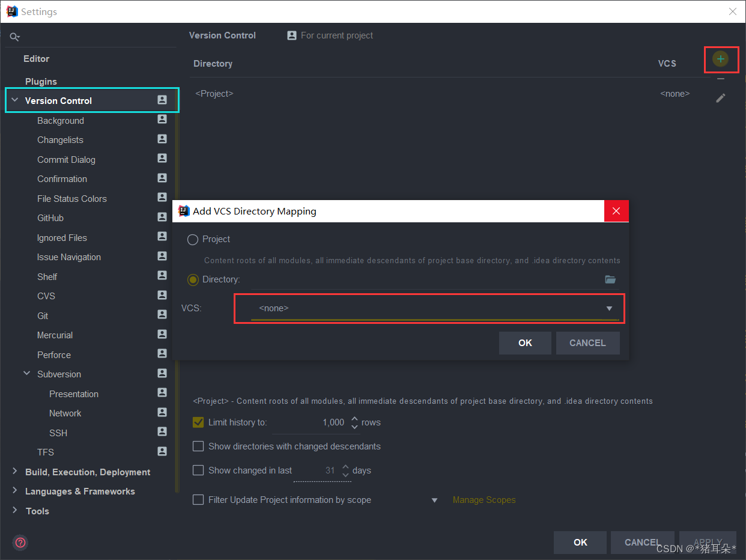This screenshot has width=746, height=560.
Task: Close the Add VCS Directory Mapping dialog
Action: tap(616, 211)
